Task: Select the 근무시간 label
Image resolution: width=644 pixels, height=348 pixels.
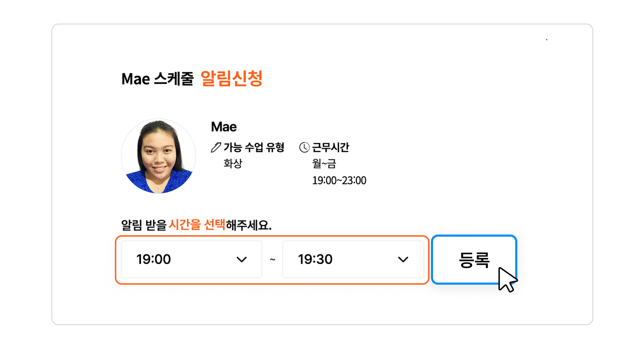Action: 331,148
